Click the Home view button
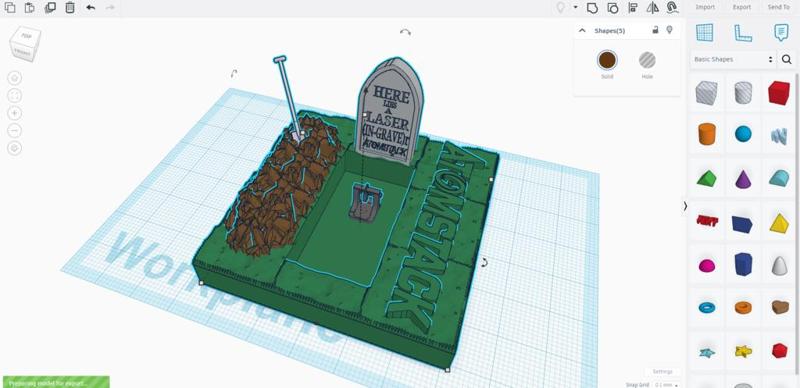800x388 pixels. (15, 78)
